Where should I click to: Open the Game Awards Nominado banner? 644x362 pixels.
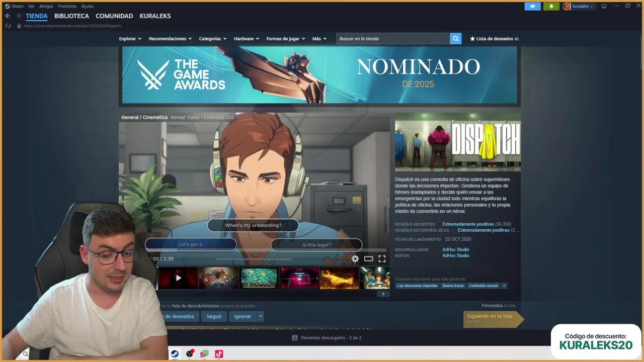point(319,74)
